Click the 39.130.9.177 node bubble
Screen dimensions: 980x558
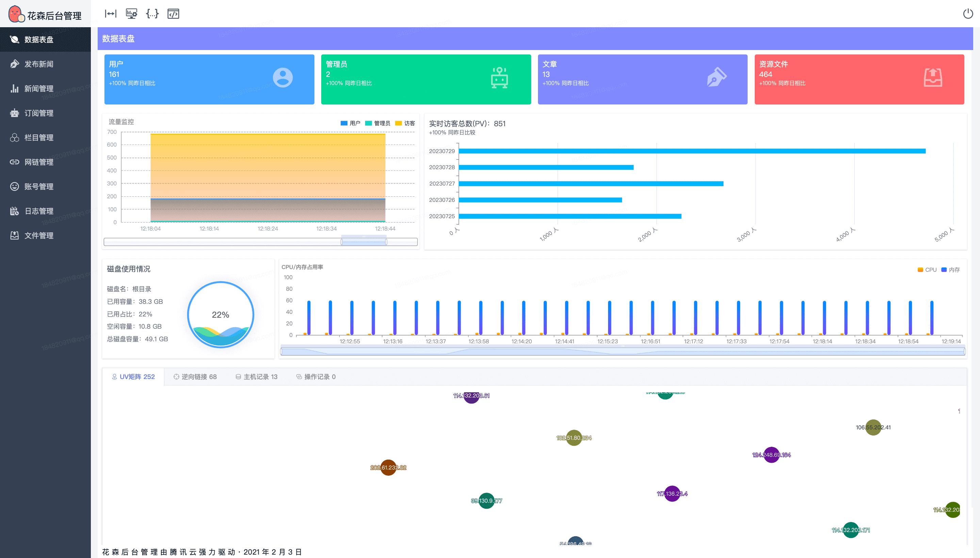tap(486, 500)
